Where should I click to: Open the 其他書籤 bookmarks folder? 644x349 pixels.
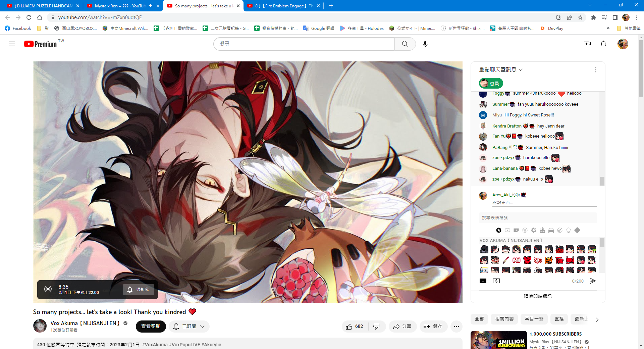pos(629,29)
